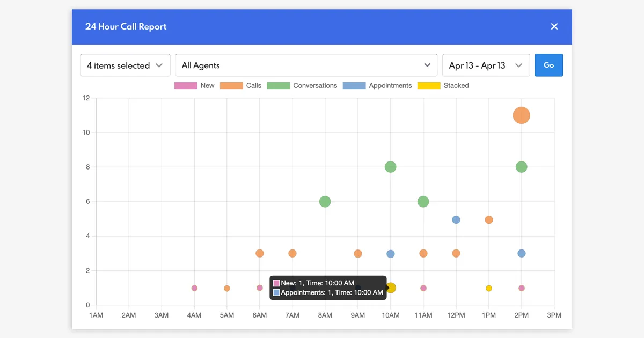Click the green Conversations bubble at 8AM
This screenshot has width=644, height=338.
(x=325, y=202)
